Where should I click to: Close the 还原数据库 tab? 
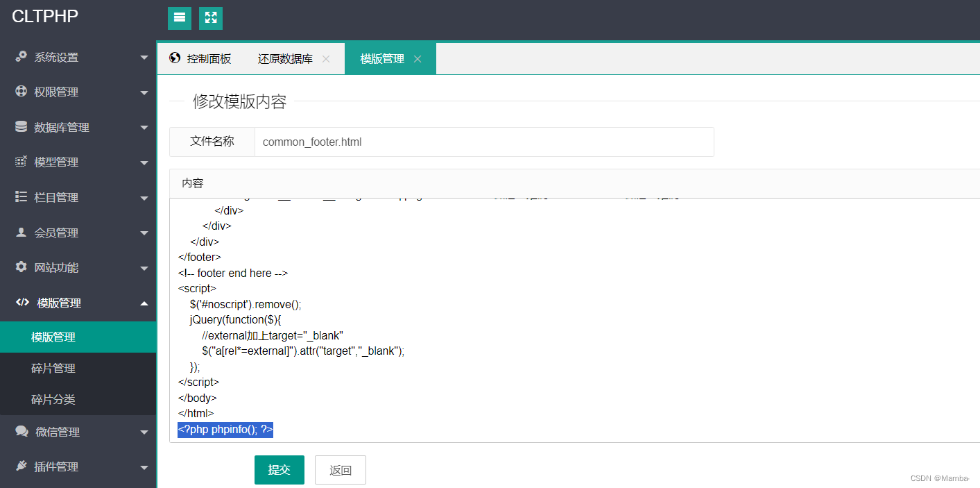[326, 59]
